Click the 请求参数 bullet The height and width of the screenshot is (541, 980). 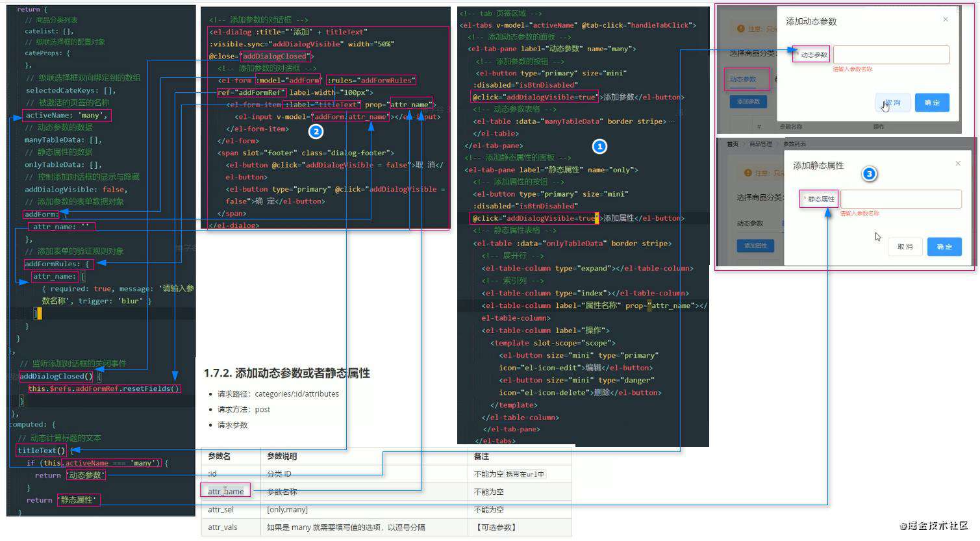232,425
